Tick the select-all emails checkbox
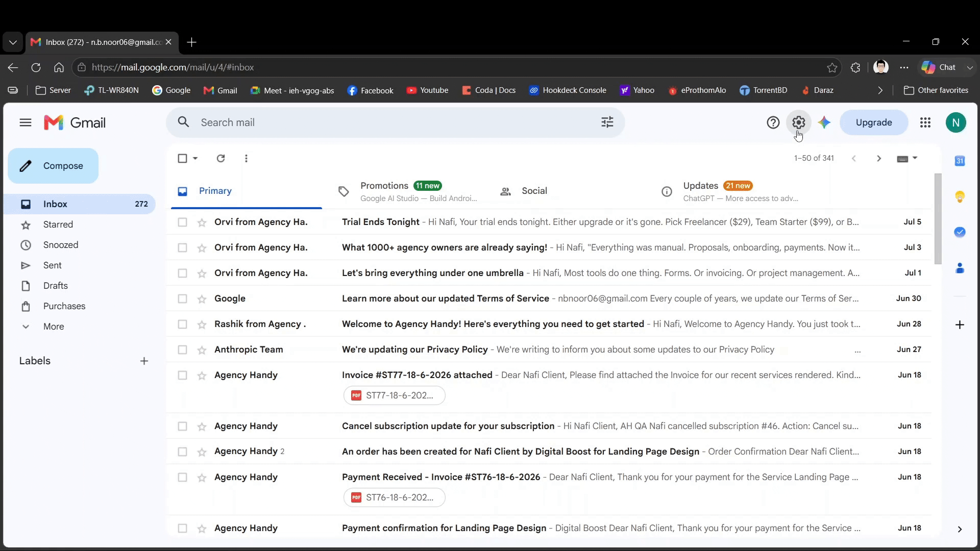 point(182,158)
